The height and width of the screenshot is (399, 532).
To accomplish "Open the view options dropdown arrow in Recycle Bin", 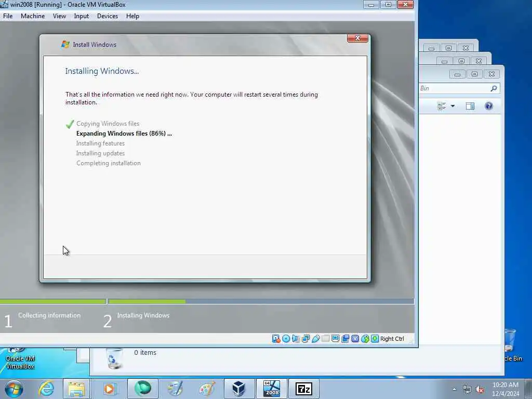I will tap(453, 106).
